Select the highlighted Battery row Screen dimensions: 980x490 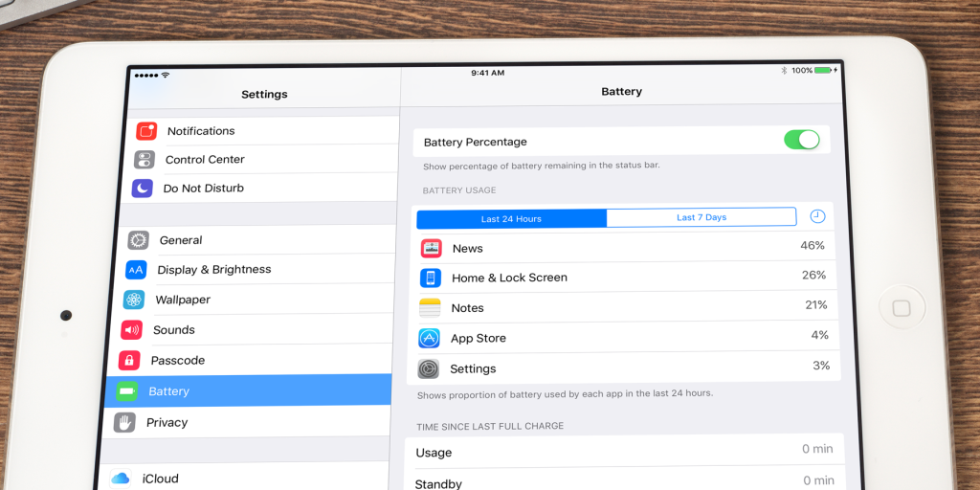point(248,391)
